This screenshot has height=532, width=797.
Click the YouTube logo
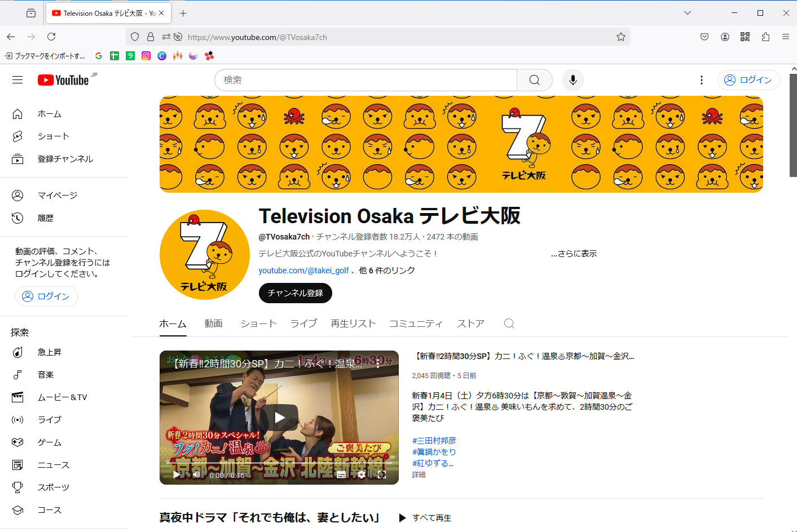(63, 80)
